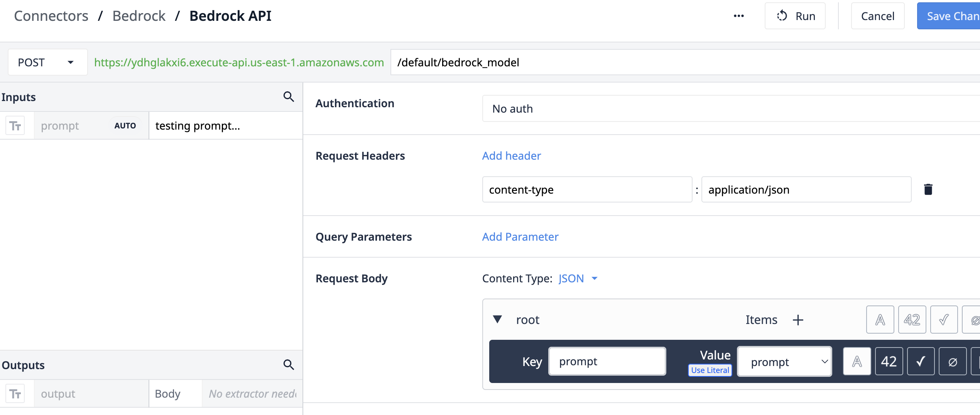The image size is (980, 415).
Task: Set root type to boolean (checkmark icon)
Action: coord(944,319)
